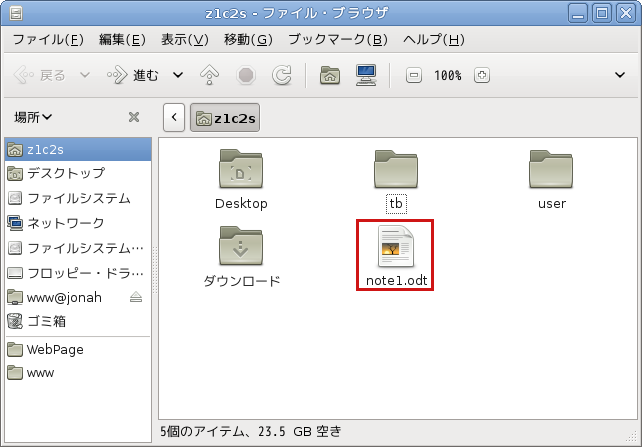Open the 場所 sidebar selector dropdown
This screenshot has height=447, width=642.
(34, 118)
